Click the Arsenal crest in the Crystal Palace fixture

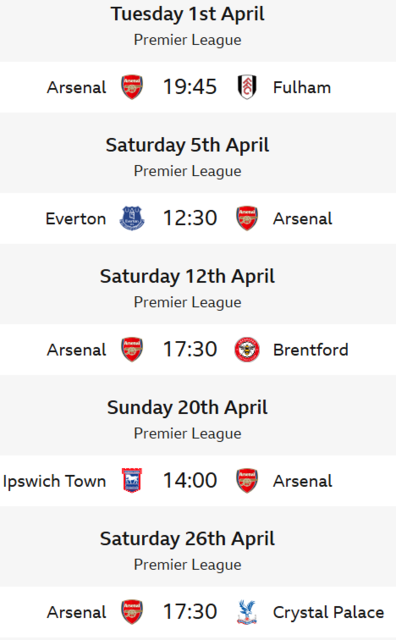point(132,612)
